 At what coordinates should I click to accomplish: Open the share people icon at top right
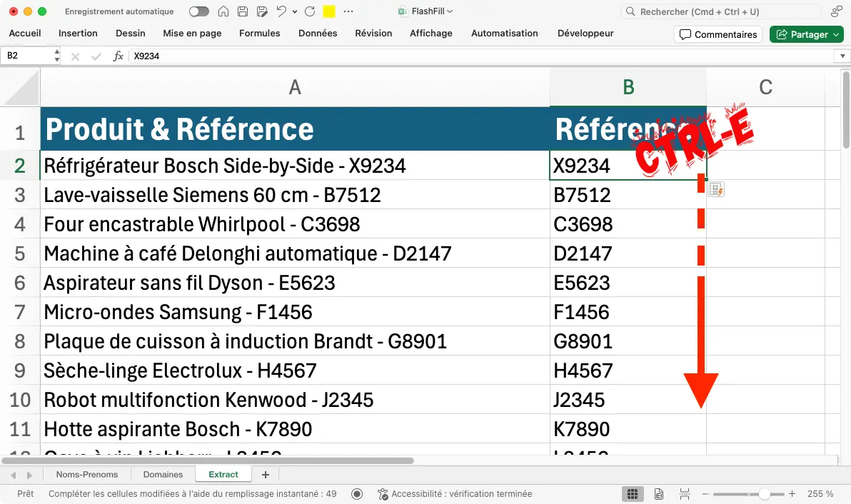pos(836,11)
